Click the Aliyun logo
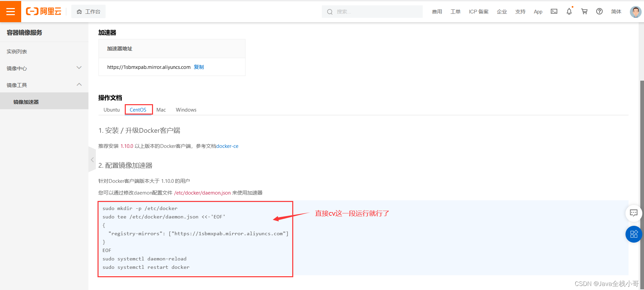Screen dimensions: 644x290 click(x=44, y=11)
